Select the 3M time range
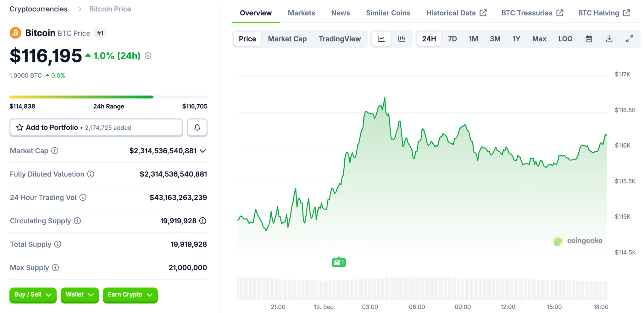644x313 pixels. (495, 39)
